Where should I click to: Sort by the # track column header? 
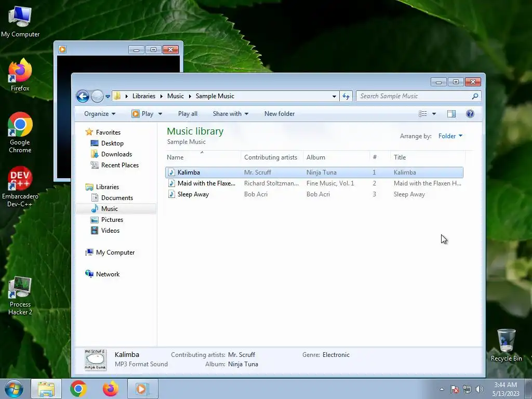point(380,157)
